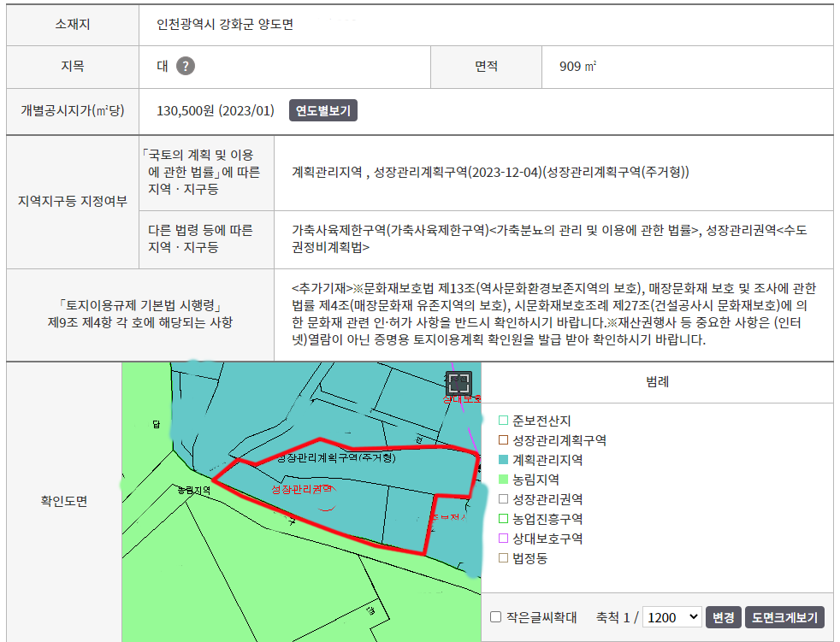
Task: Click the 농림지역 text label on the map
Action: (193, 491)
